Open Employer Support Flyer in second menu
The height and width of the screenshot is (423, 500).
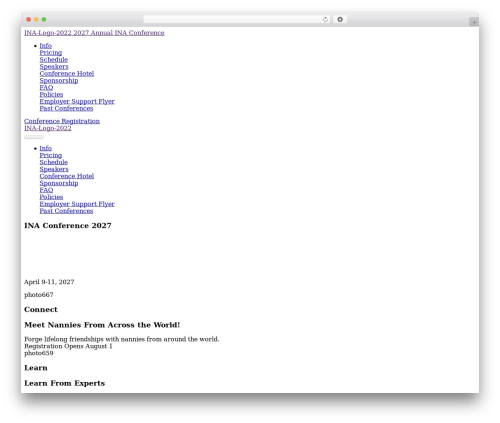click(x=77, y=204)
